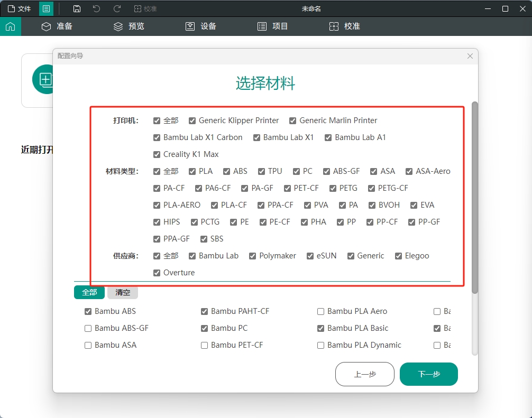Click the redo arrow icon
Image resolution: width=532 pixels, height=418 pixels.
[x=117, y=9]
